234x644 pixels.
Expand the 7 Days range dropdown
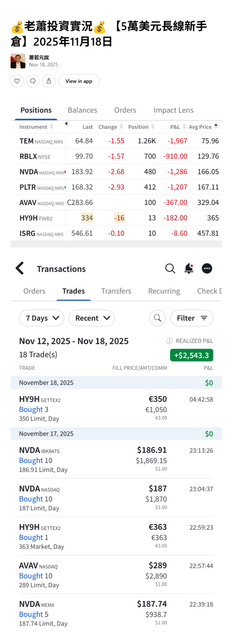(42, 318)
